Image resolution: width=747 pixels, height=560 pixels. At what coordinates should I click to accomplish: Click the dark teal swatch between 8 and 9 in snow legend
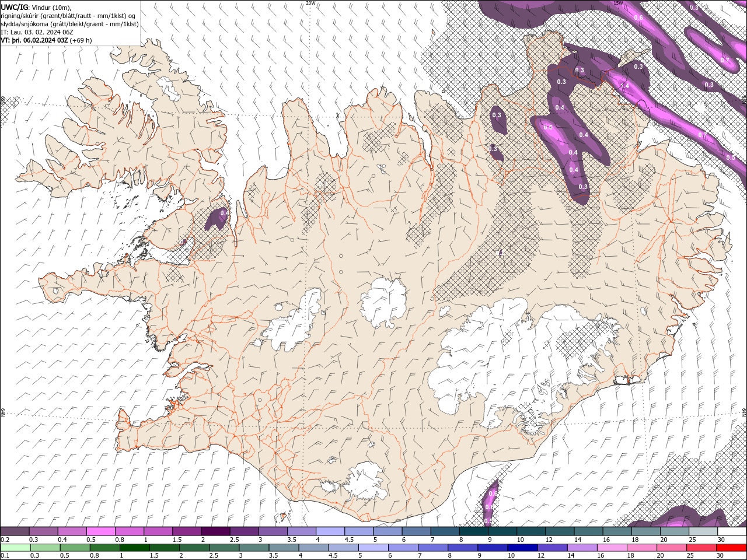(x=474, y=531)
